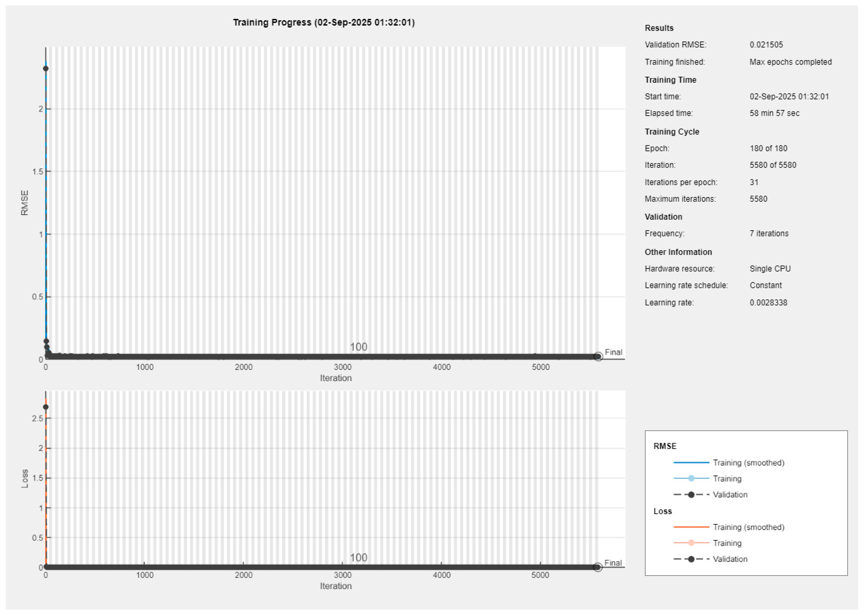Click the first validation point atop Loss plot

pos(46,407)
